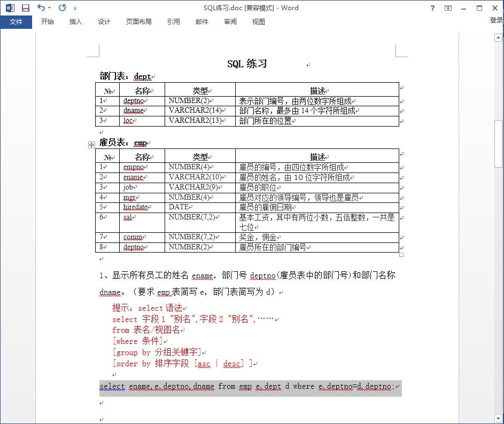Click the scroll down arrow
504x424 pixels.
(498, 419)
